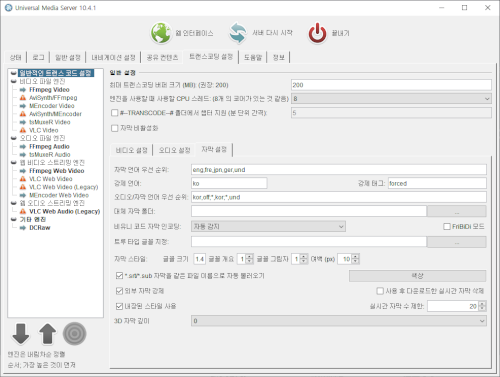Open the 3D subtitle depth dropdown
Viewport: 500px width, 377px height.
(339, 321)
